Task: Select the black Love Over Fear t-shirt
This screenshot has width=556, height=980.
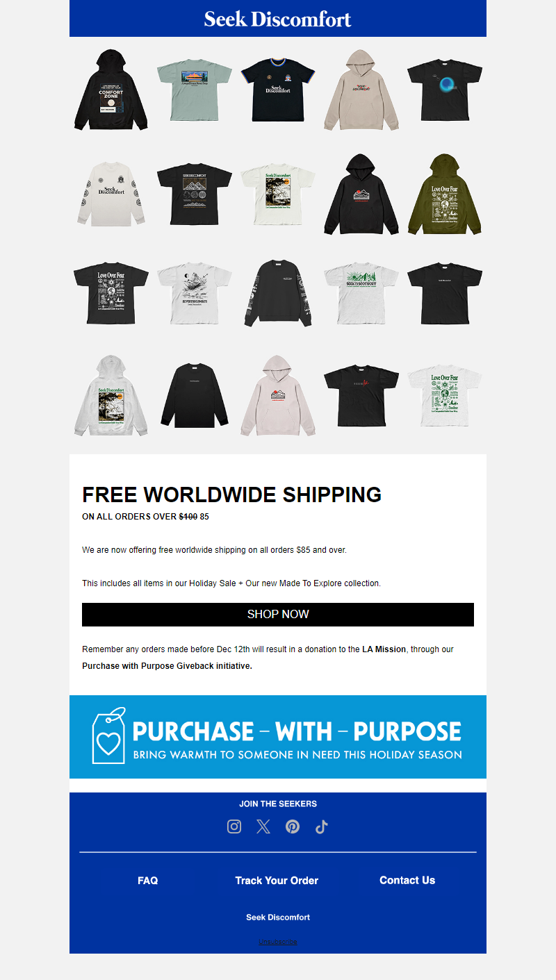Action: [111, 292]
